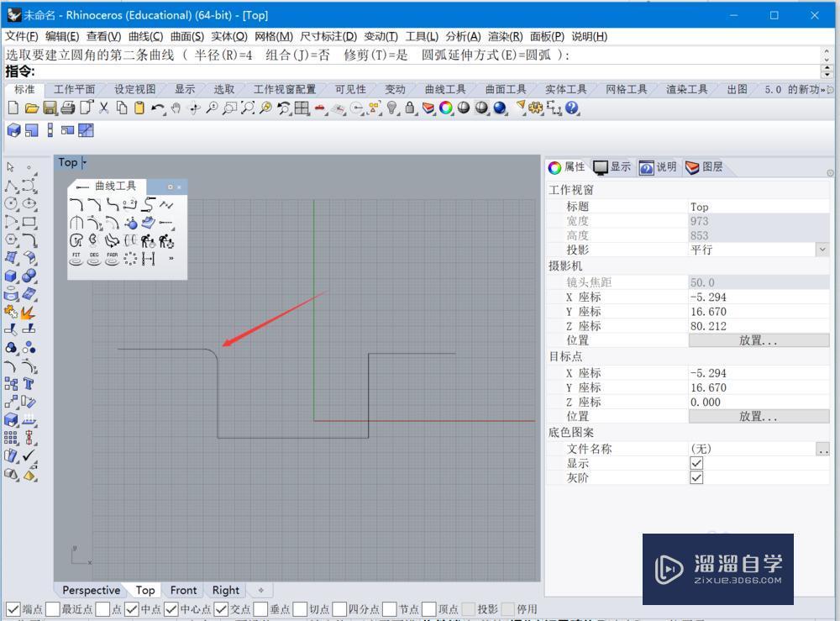Select the text object T tool
Image resolution: width=840 pixels, height=621 pixels.
[x=29, y=384]
